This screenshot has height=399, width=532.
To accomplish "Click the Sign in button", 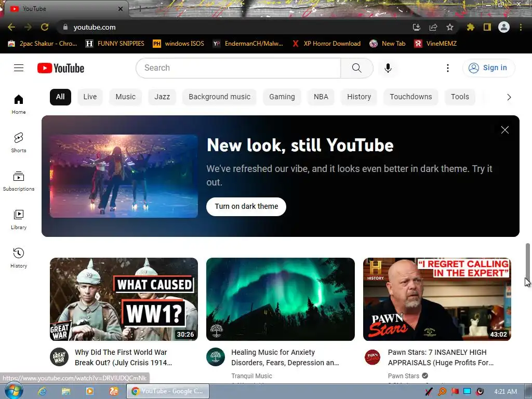I will tap(488, 68).
